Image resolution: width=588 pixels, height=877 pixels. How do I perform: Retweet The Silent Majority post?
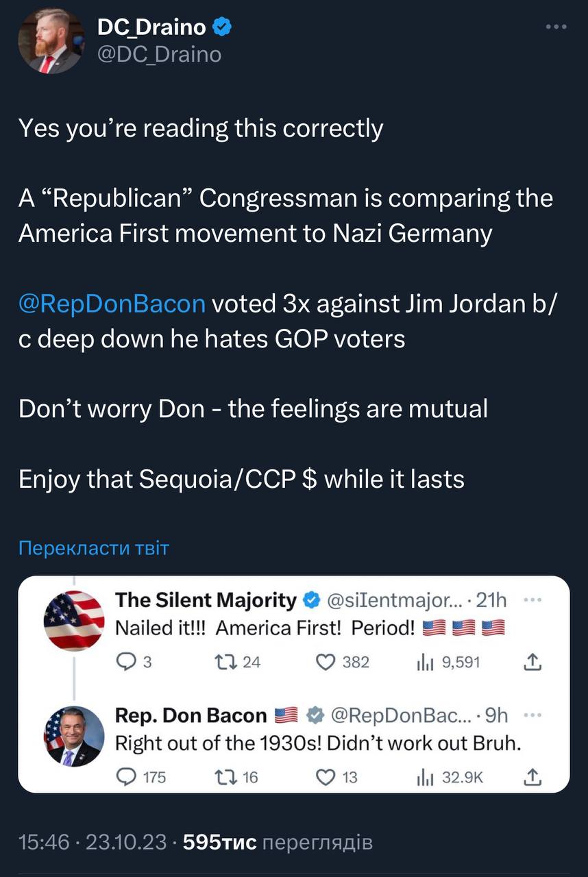pos(223,662)
